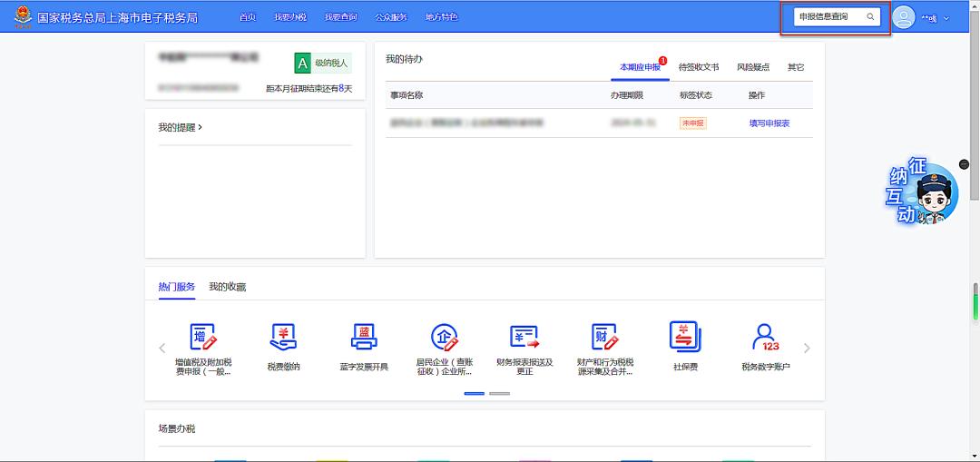
Task: Switch to the 待签收文书 tab
Action: [698, 68]
